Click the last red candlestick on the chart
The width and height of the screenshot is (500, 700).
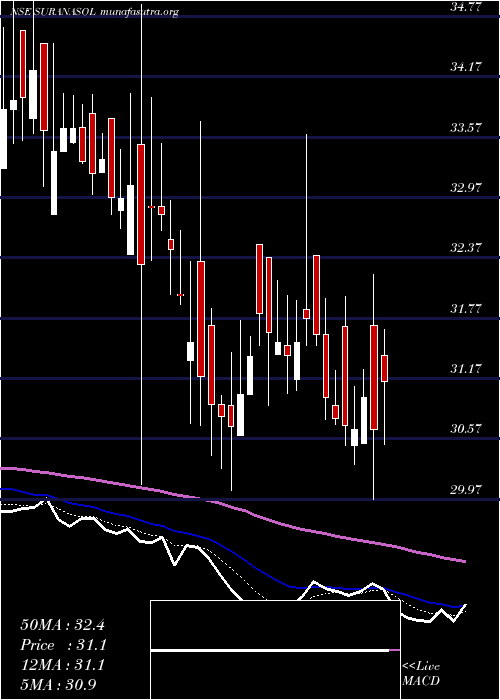(384, 368)
